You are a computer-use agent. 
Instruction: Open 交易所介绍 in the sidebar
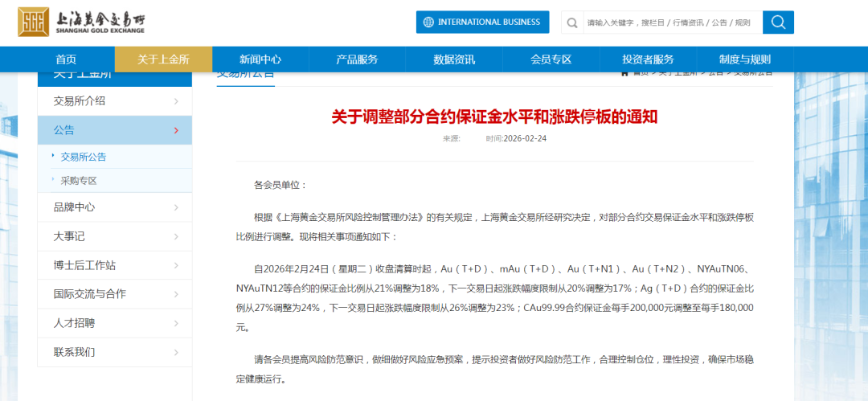[115, 100]
